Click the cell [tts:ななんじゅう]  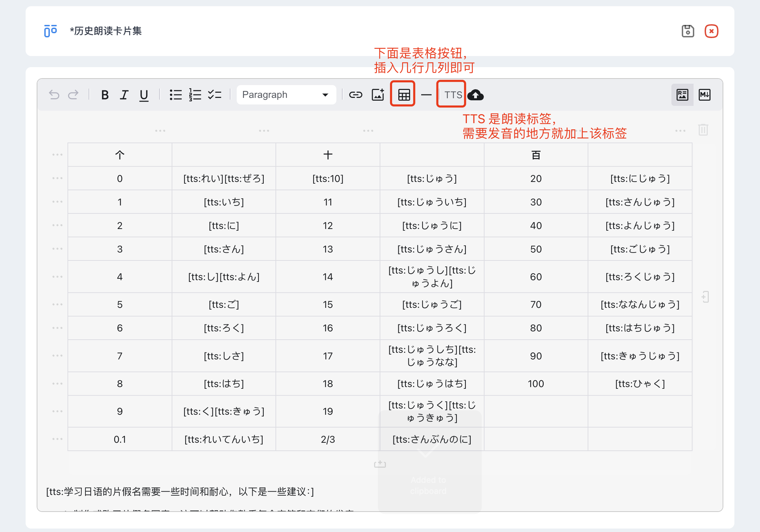[640, 304]
